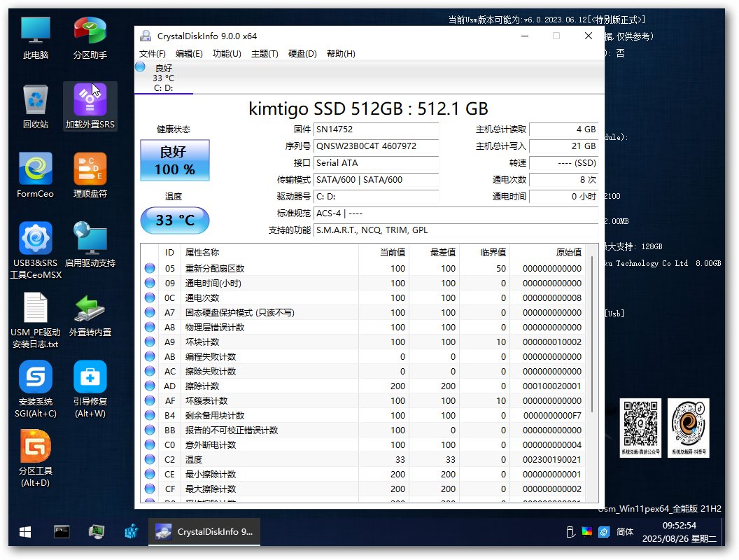This screenshot has width=739, height=560.
Task: Click the status orb for 温度 attribute
Action: pyautogui.click(x=150, y=460)
